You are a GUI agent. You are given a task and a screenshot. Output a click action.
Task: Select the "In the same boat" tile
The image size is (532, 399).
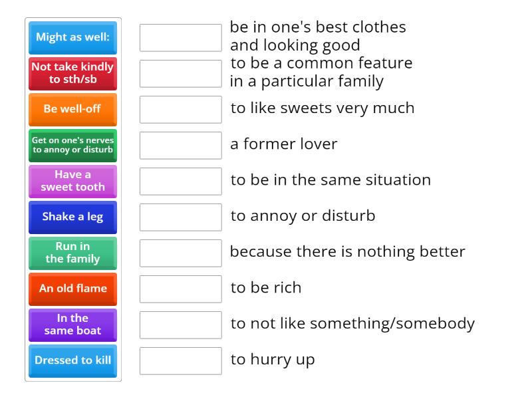click(x=72, y=325)
